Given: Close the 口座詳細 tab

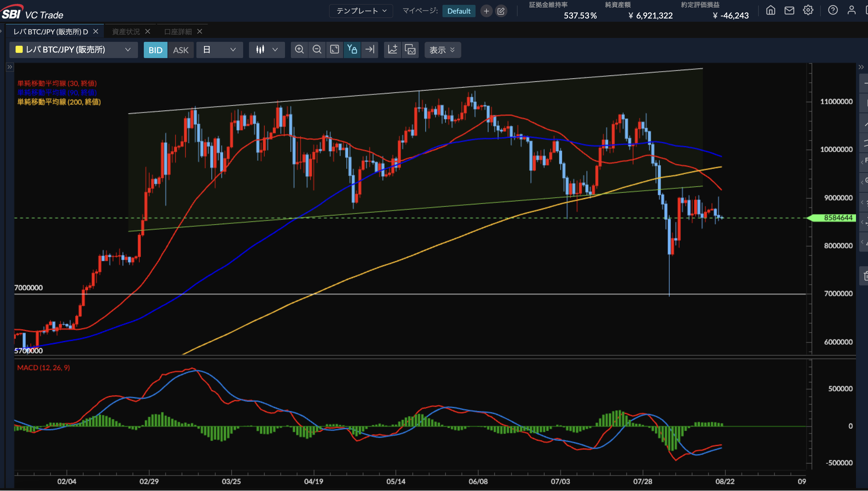Looking at the screenshot, I should 200,31.
